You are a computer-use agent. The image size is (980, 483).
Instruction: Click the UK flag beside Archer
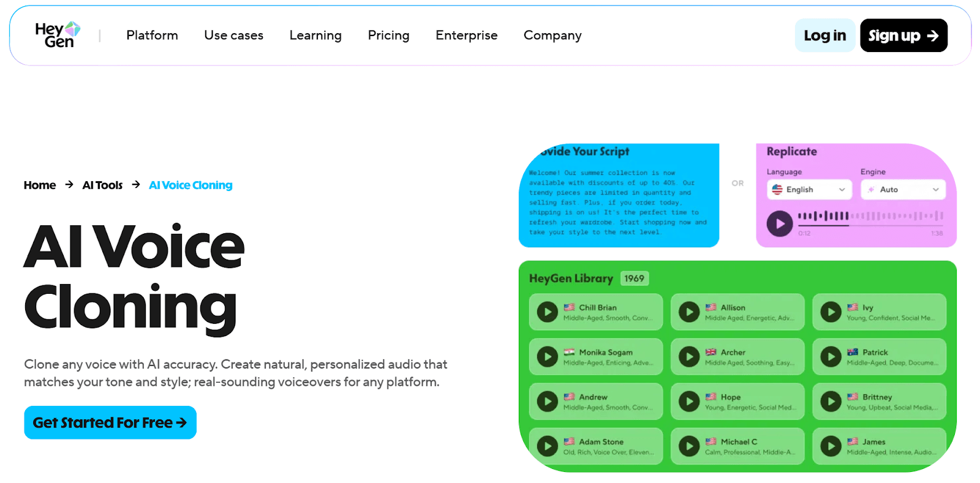click(x=710, y=352)
